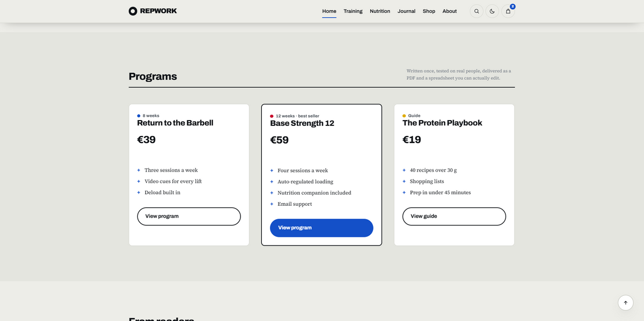Click the REPWORK brand name text

(x=158, y=11)
